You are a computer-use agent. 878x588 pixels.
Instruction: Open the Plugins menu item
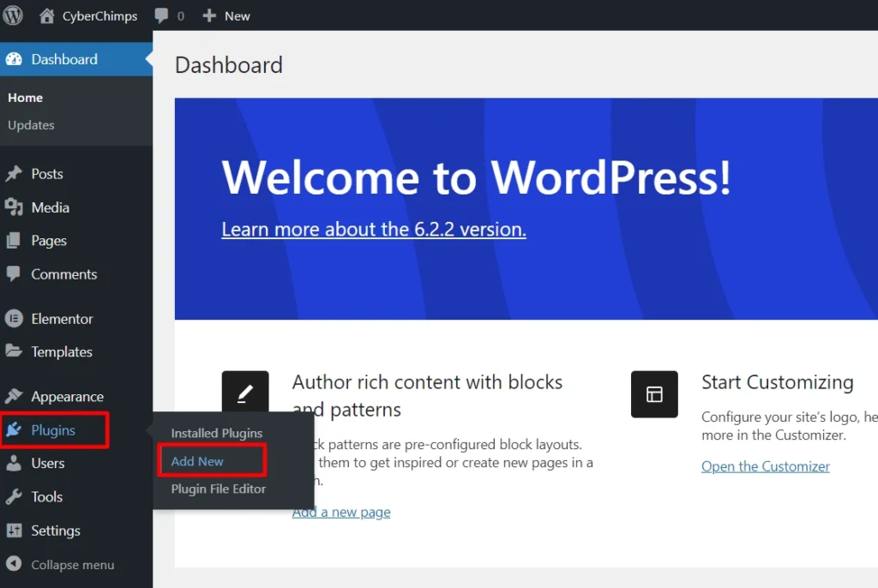click(53, 430)
